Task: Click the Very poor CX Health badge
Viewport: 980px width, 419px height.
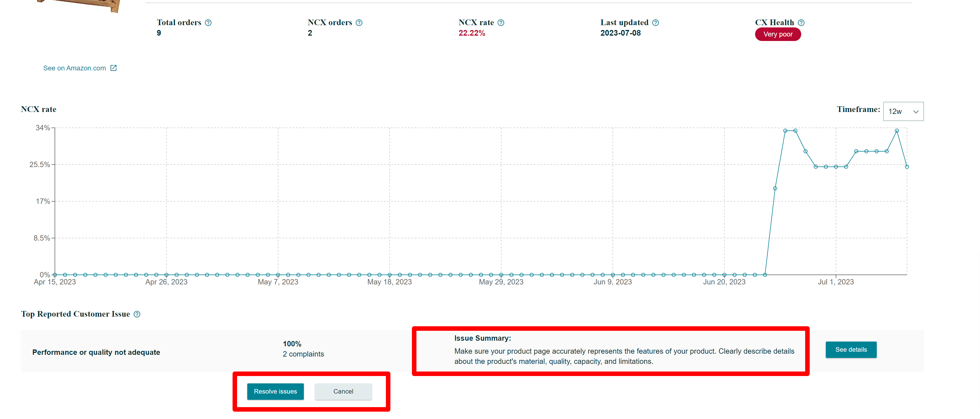Action: [x=778, y=34]
